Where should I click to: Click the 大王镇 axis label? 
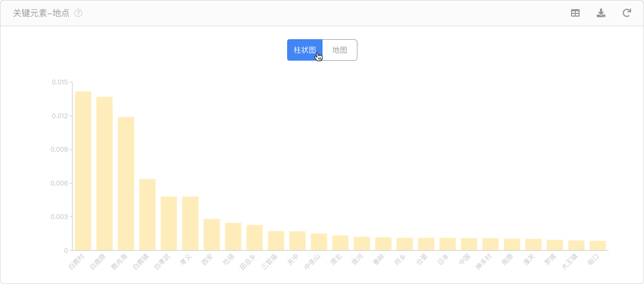coord(569,263)
